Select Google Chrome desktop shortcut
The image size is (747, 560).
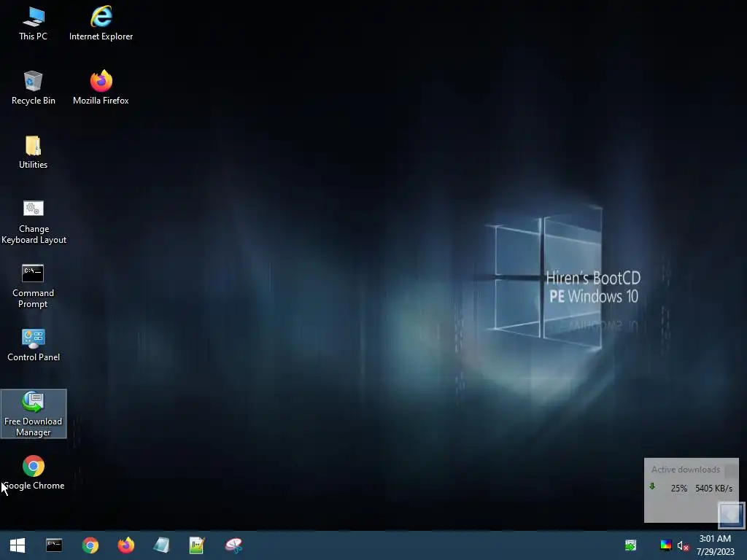(34, 472)
